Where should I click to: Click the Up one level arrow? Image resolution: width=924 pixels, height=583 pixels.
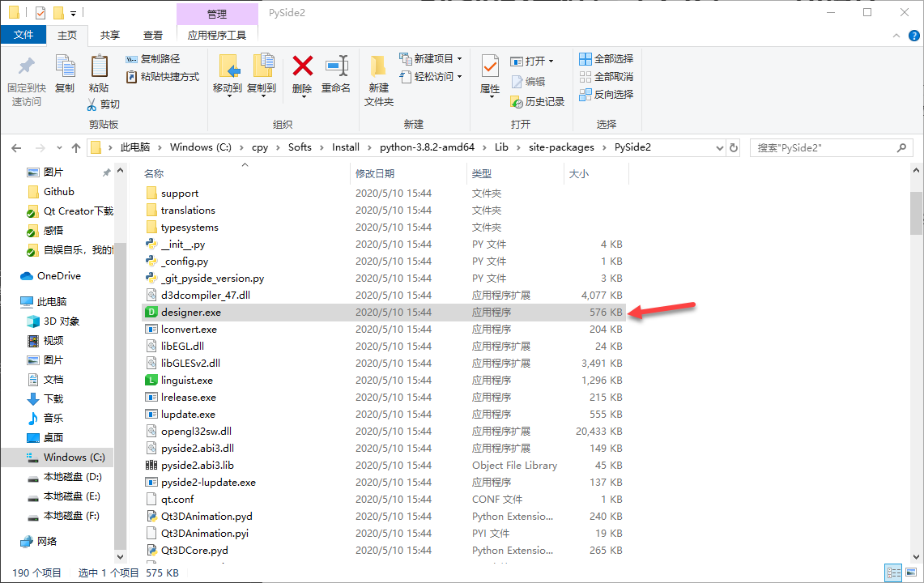click(x=76, y=148)
